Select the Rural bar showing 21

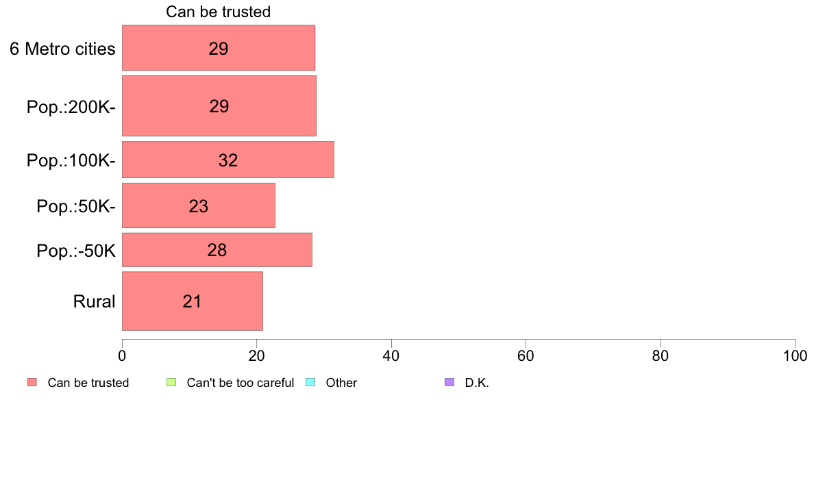coord(192,301)
